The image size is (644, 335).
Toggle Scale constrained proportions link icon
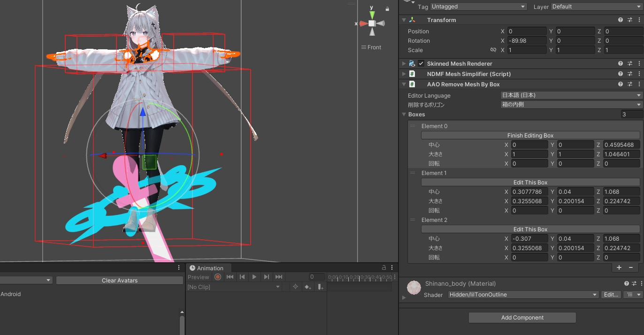tap(493, 50)
